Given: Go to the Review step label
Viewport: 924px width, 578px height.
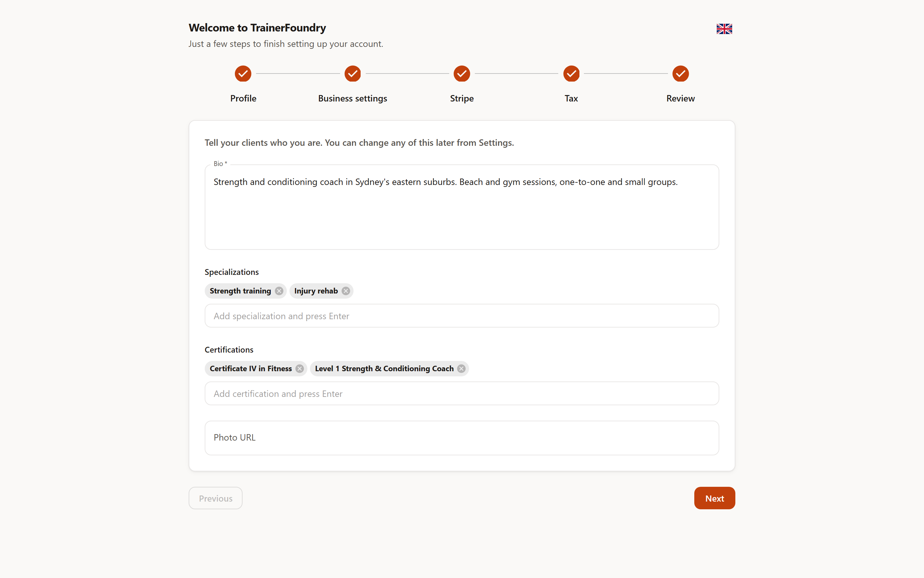Looking at the screenshot, I should [680, 98].
